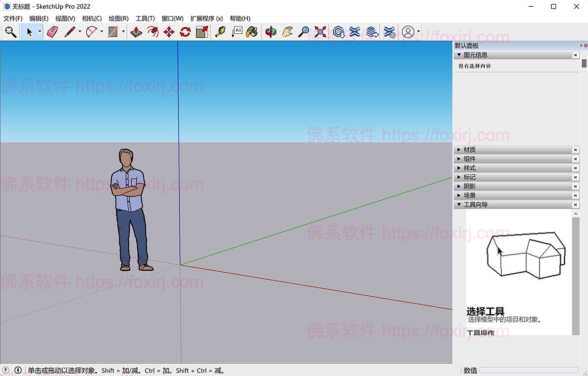Choose the Tape Measure tool
This screenshot has height=376, width=588.
click(220, 32)
